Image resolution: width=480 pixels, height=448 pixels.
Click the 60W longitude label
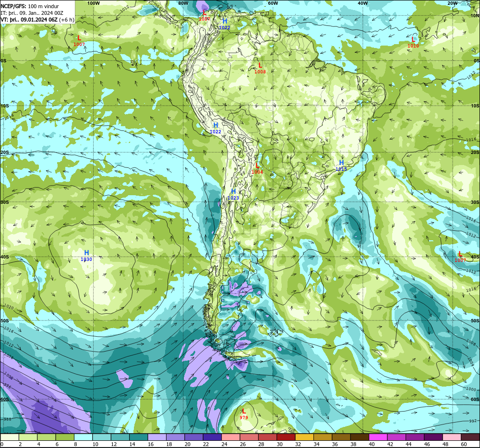[273, 3]
